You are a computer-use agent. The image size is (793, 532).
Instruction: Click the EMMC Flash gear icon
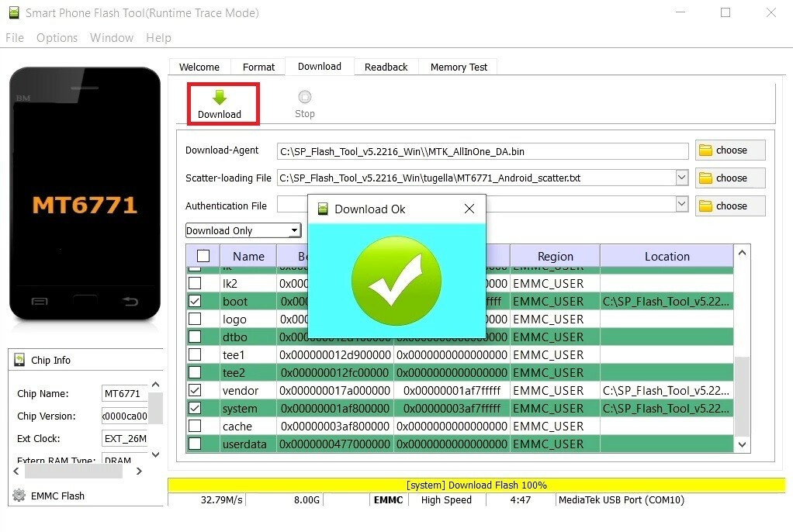click(19, 496)
